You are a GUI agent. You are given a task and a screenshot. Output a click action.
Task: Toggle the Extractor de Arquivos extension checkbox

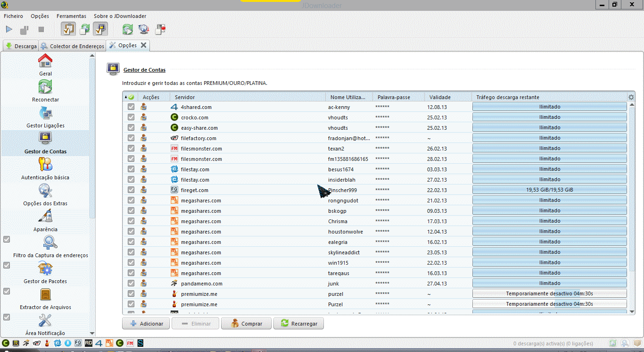(x=7, y=291)
